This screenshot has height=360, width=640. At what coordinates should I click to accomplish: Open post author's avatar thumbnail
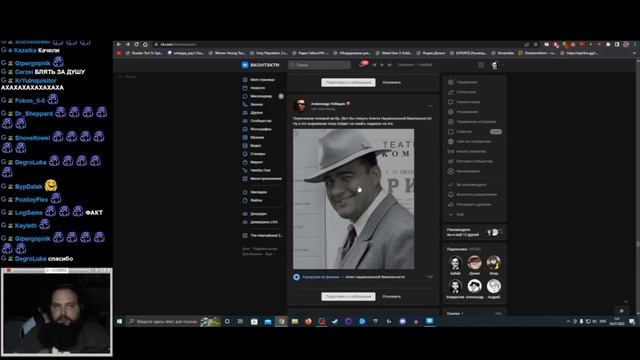(x=300, y=105)
